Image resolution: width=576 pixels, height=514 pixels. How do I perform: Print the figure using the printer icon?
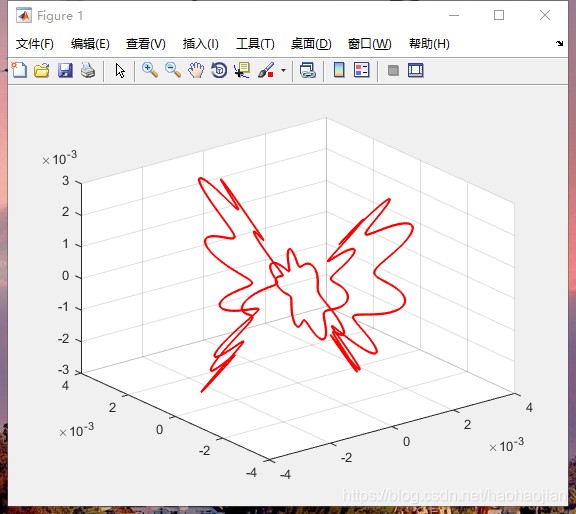(x=88, y=70)
